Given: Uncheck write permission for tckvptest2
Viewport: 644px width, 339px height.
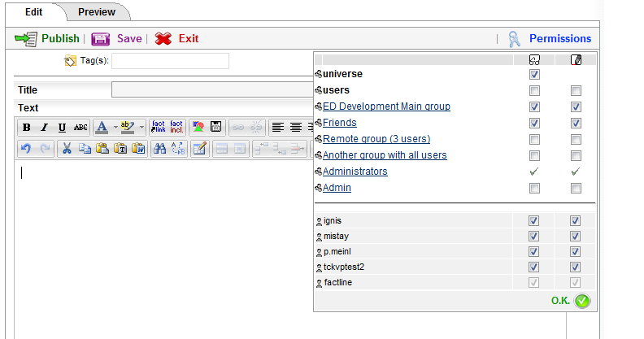Looking at the screenshot, I should 575,267.
